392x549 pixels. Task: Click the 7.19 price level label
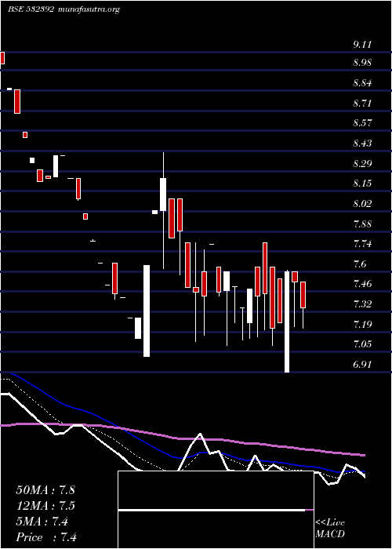click(x=362, y=324)
